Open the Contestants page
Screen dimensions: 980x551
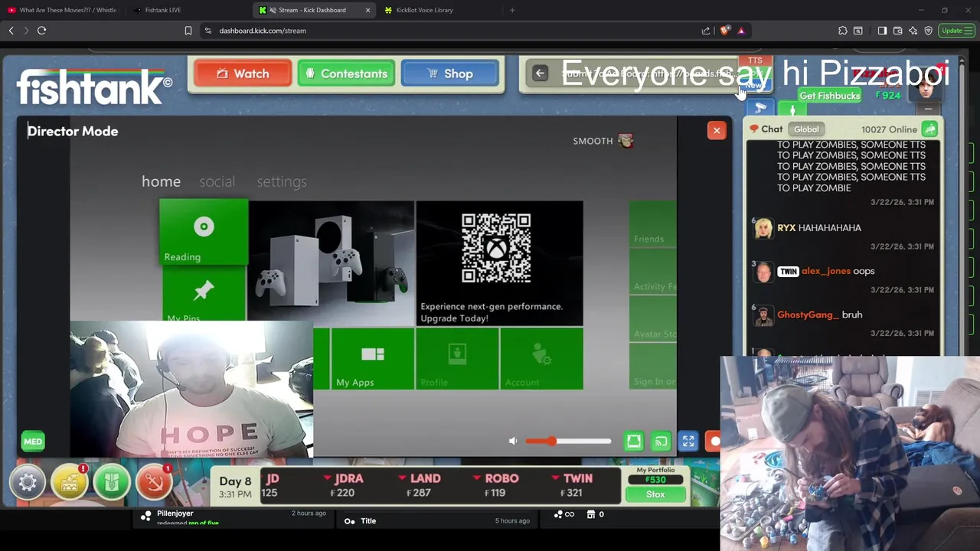click(x=346, y=73)
